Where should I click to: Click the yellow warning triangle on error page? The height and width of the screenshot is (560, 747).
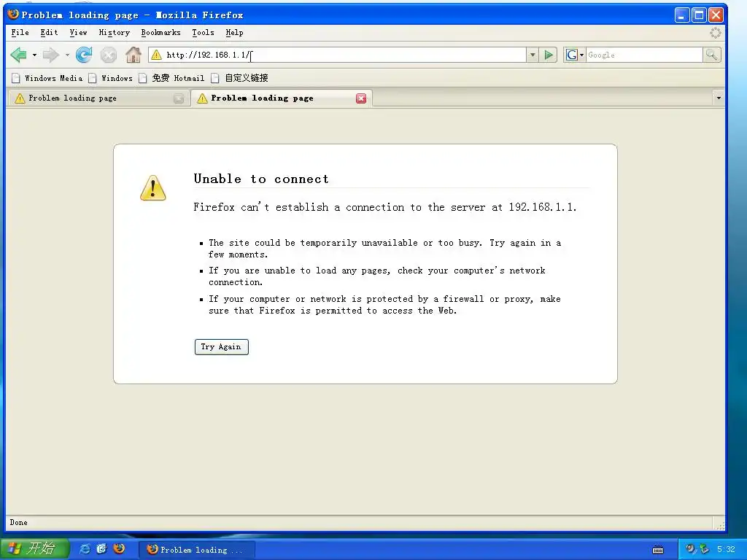tap(153, 187)
